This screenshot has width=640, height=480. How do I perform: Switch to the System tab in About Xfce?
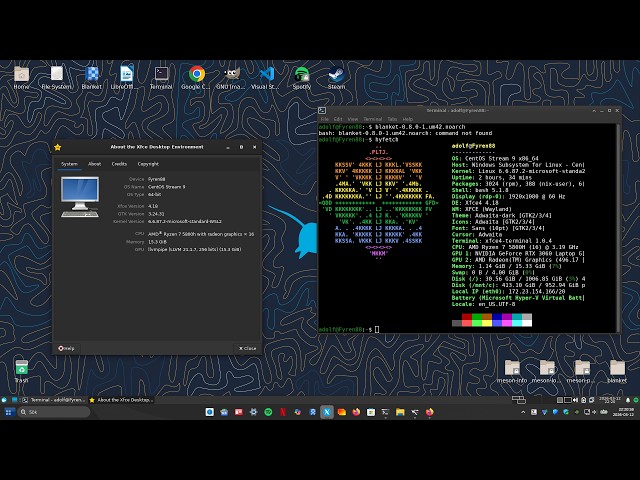[69, 164]
